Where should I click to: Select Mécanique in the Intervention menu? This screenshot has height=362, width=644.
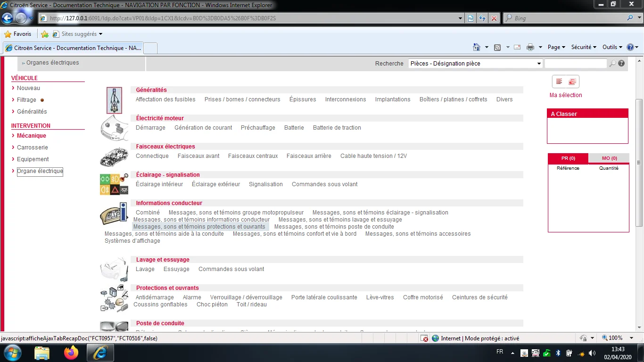click(x=32, y=136)
